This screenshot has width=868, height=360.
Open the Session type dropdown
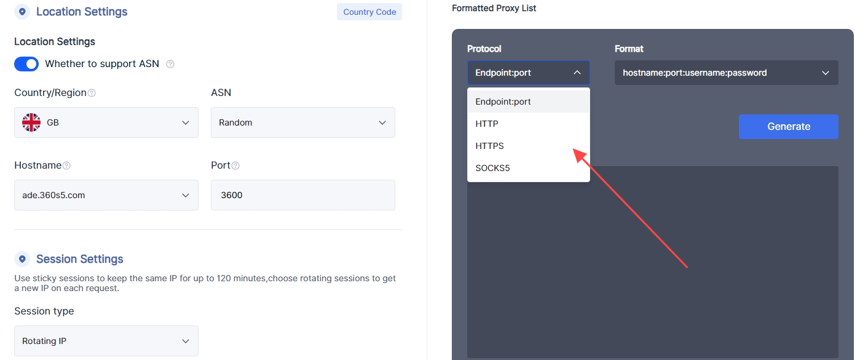tap(106, 341)
